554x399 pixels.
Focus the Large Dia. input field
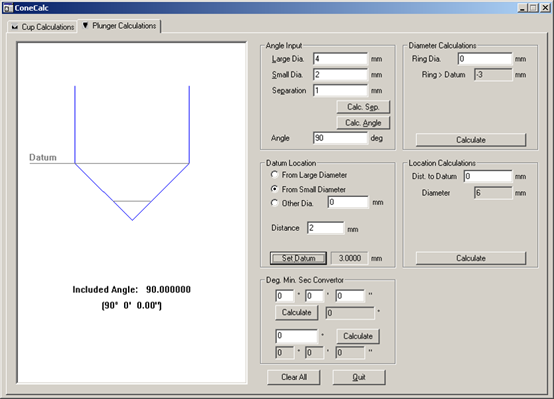340,59
